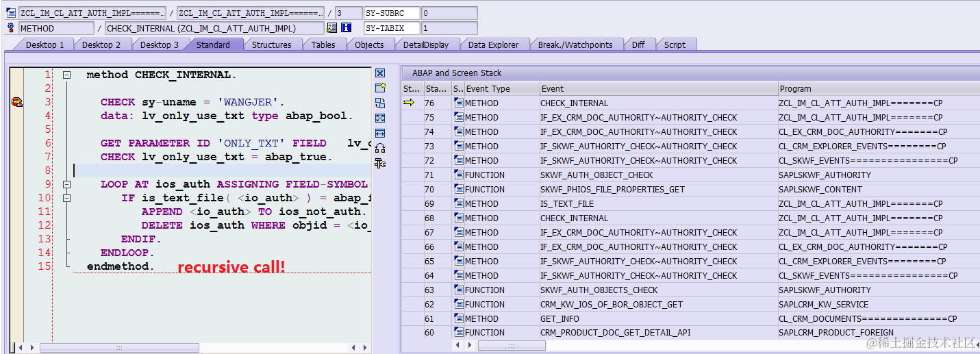Click the horizontal maximize tool icon
Viewport: 980px width, 354px height.
click(380, 133)
